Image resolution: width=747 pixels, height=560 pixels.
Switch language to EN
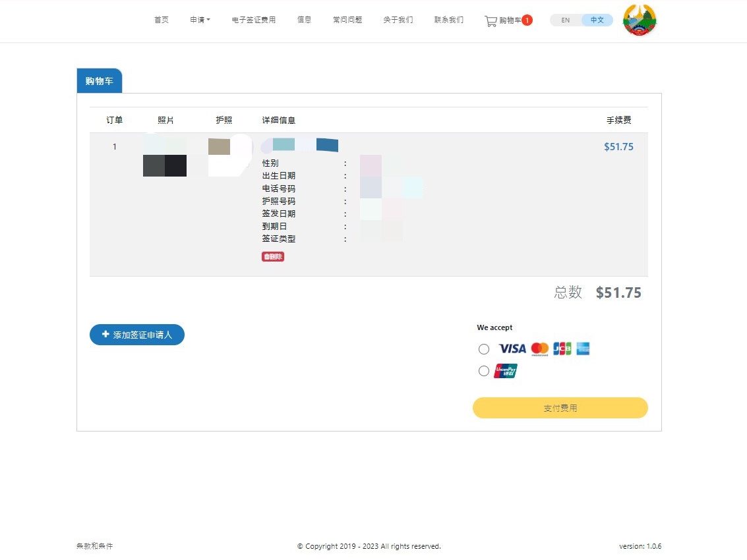click(x=566, y=20)
